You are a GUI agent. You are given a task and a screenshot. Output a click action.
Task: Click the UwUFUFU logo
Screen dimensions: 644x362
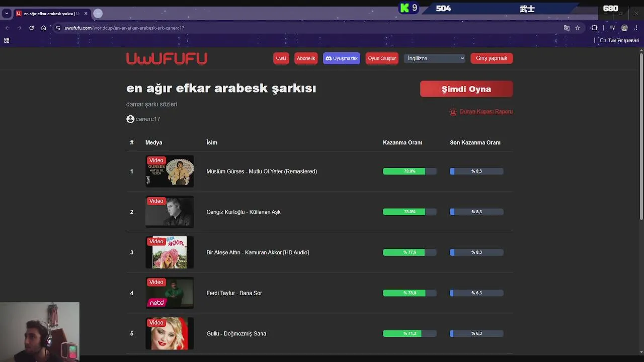[x=167, y=59]
